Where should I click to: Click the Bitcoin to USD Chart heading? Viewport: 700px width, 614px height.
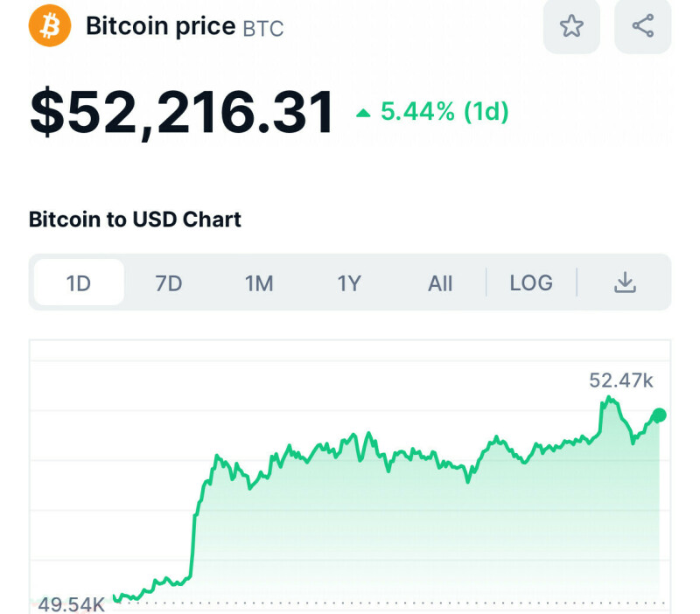[x=135, y=219]
